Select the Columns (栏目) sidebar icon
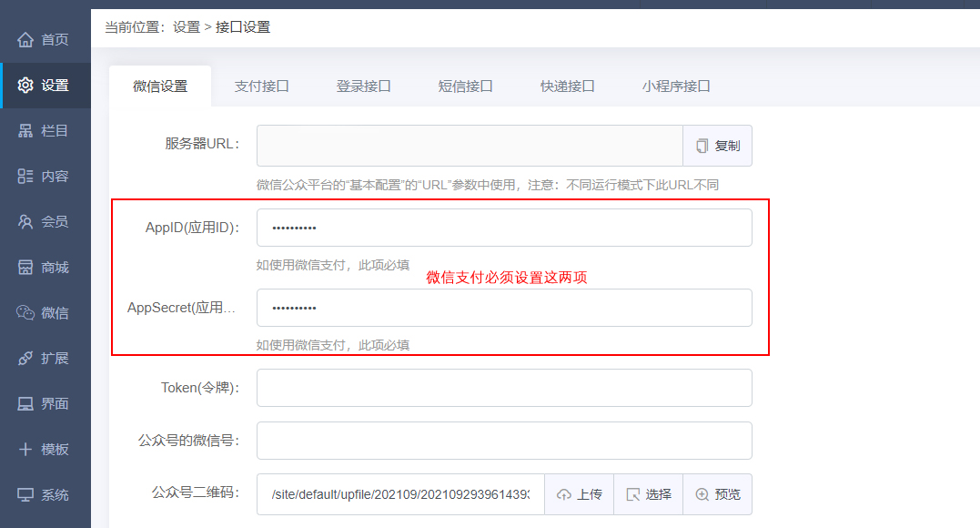This screenshot has height=528, width=980. coord(25,131)
